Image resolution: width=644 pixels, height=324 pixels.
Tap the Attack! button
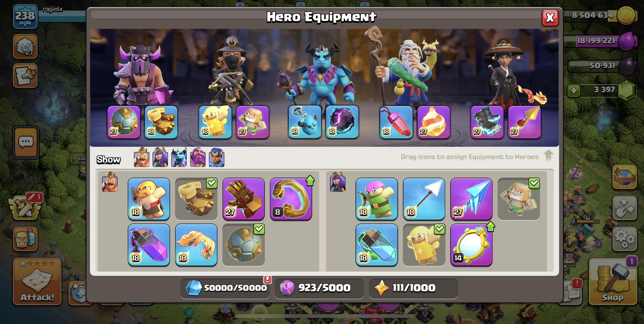pyautogui.click(x=37, y=282)
